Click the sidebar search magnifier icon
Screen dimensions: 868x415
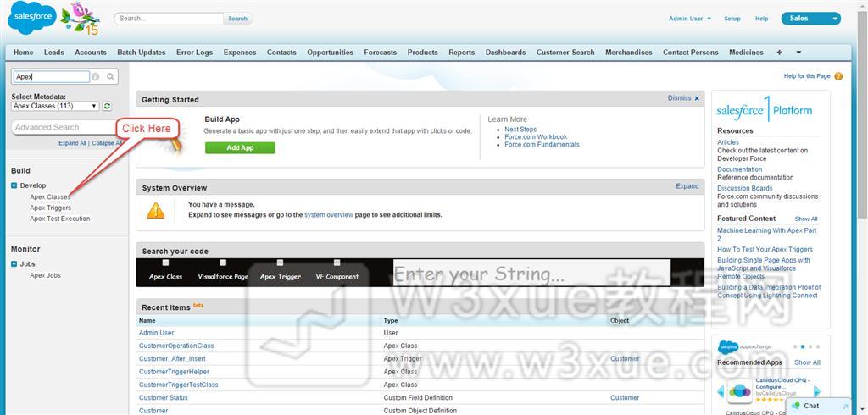pos(111,77)
